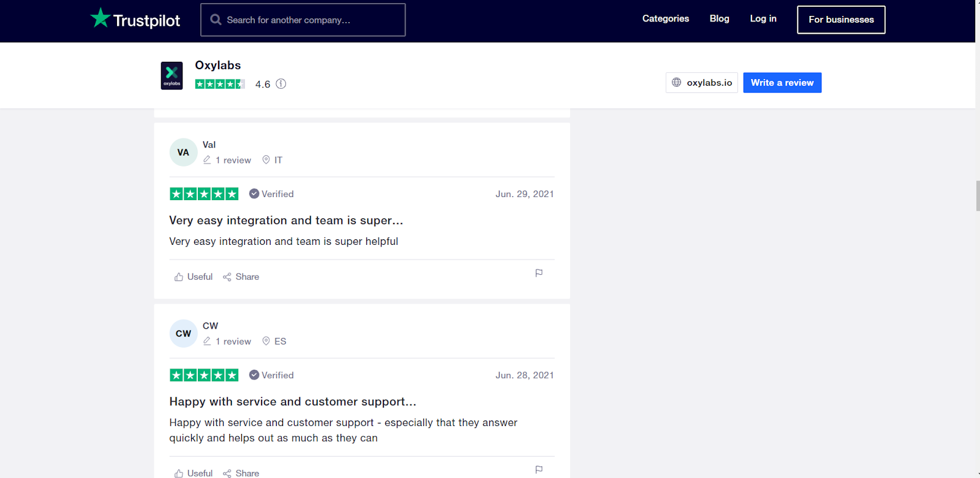
Task: Click the Write a review button
Action: point(782,83)
